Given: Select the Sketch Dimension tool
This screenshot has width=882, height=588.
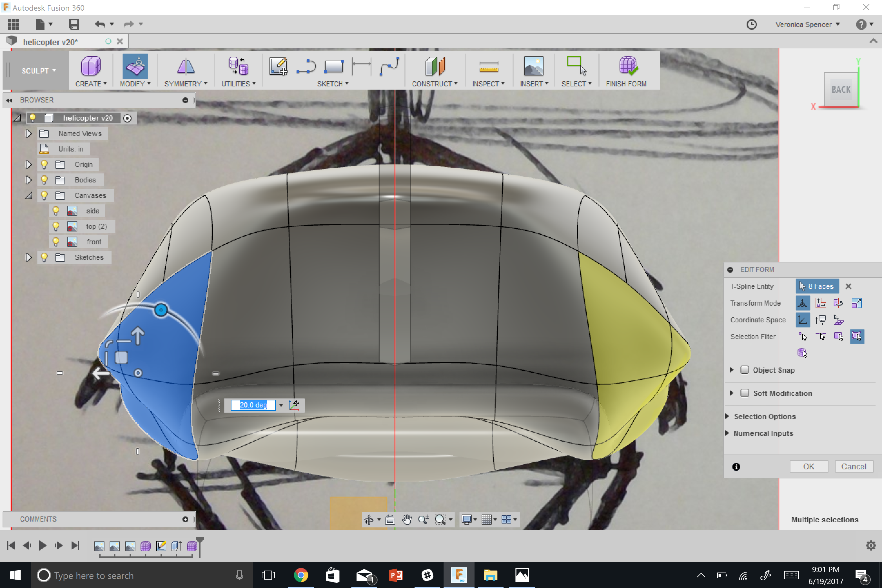Looking at the screenshot, I should click(x=361, y=67).
